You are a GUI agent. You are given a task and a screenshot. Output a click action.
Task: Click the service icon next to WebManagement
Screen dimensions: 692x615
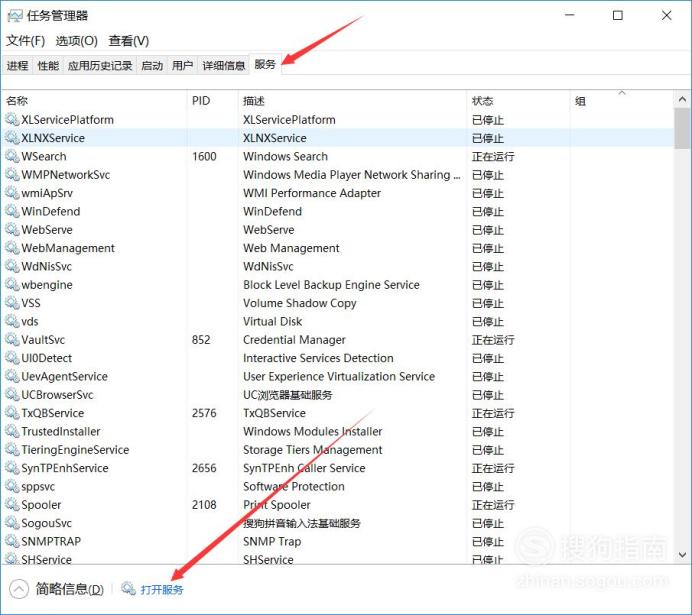[x=12, y=248]
